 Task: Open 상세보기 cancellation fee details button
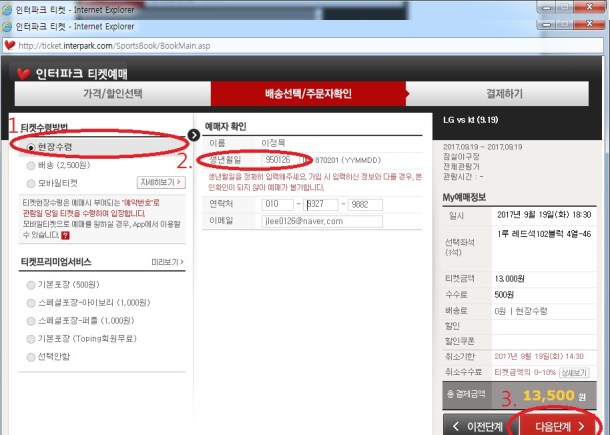[x=574, y=373]
